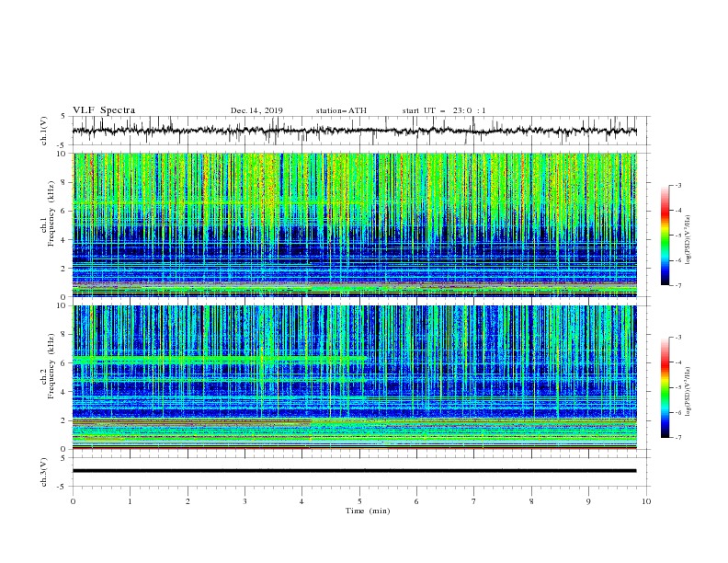Select the date text "Dec. 14, 2019"
The image size is (728, 563).
point(256,110)
